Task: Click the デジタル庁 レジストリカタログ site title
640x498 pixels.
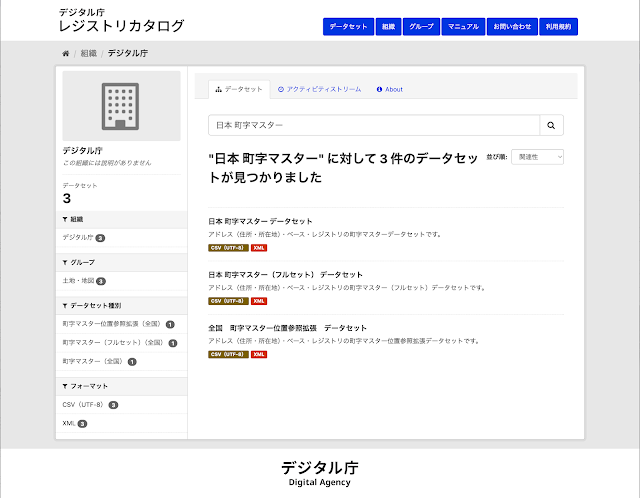Action: point(121,20)
